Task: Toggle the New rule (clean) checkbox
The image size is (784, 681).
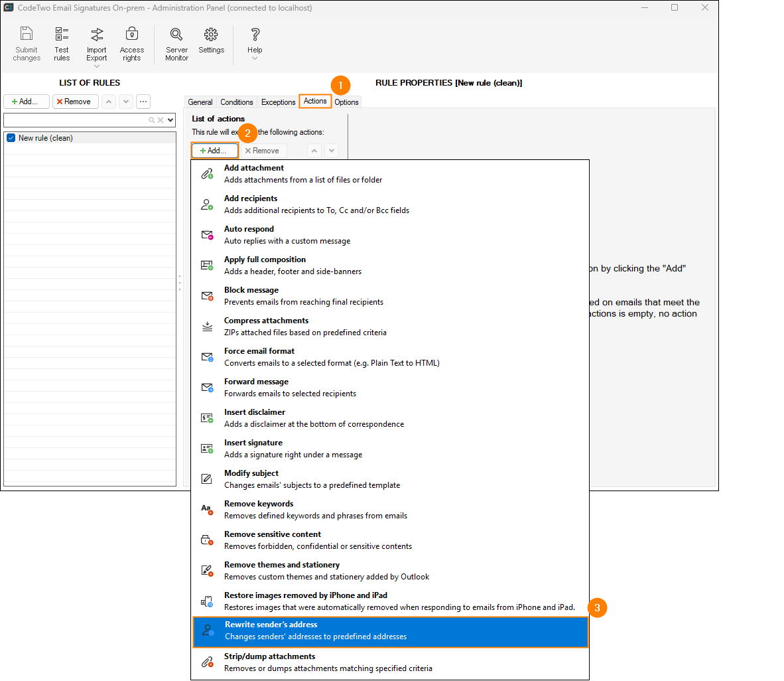Action: pos(11,138)
